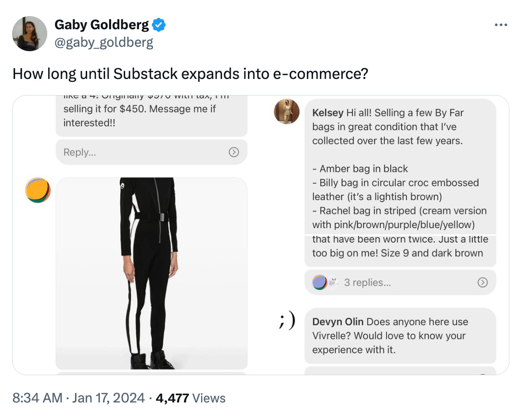
Task: Open the tweet's more options (•••) menu
Action: tap(501, 24)
